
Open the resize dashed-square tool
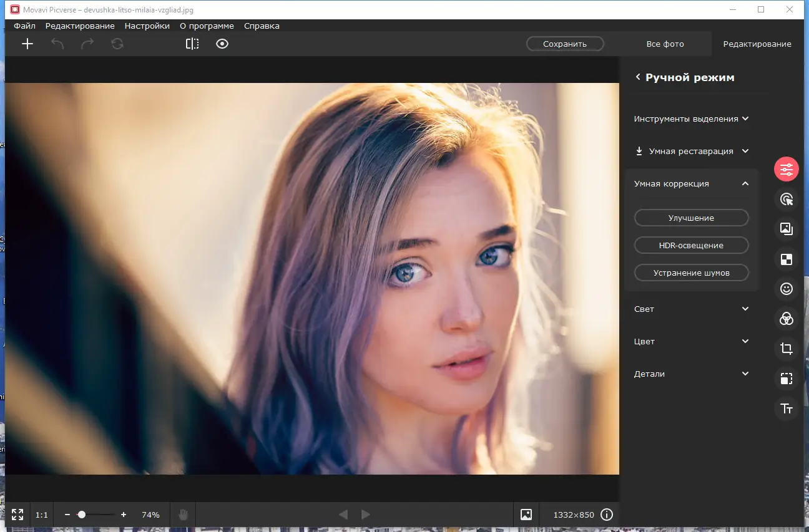787,379
